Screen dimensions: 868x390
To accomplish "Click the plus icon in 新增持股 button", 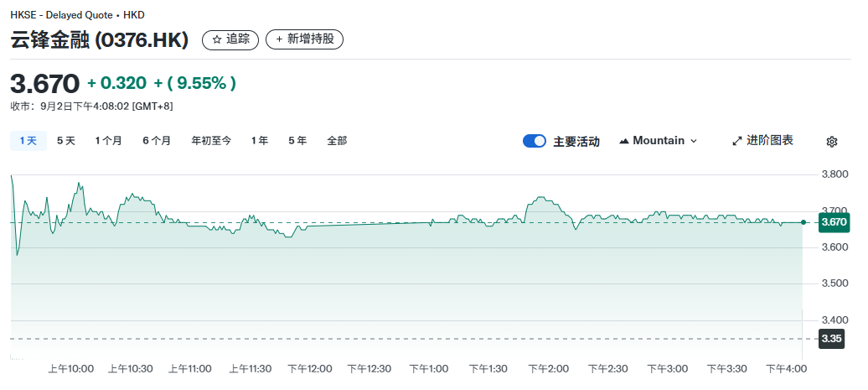I will (x=279, y=39).
